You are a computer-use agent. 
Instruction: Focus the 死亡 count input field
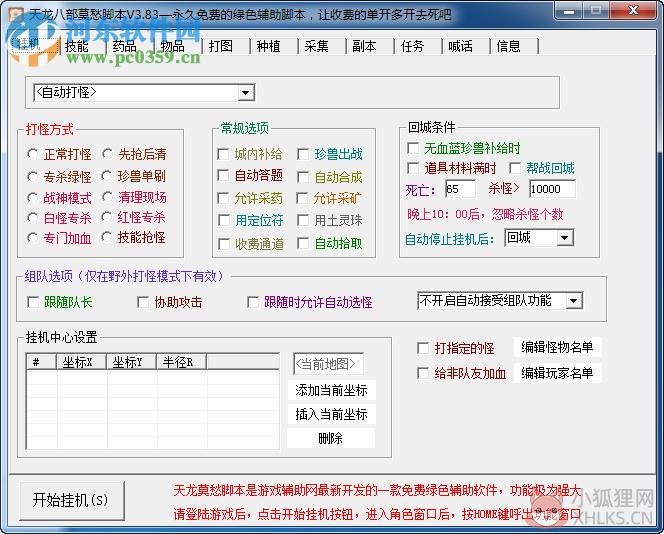click(460, 189)
